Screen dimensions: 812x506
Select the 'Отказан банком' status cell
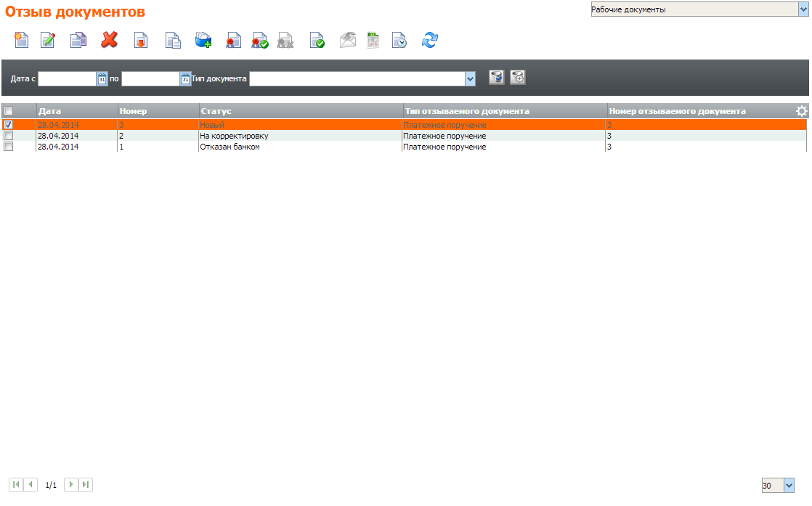coord(301,147)
